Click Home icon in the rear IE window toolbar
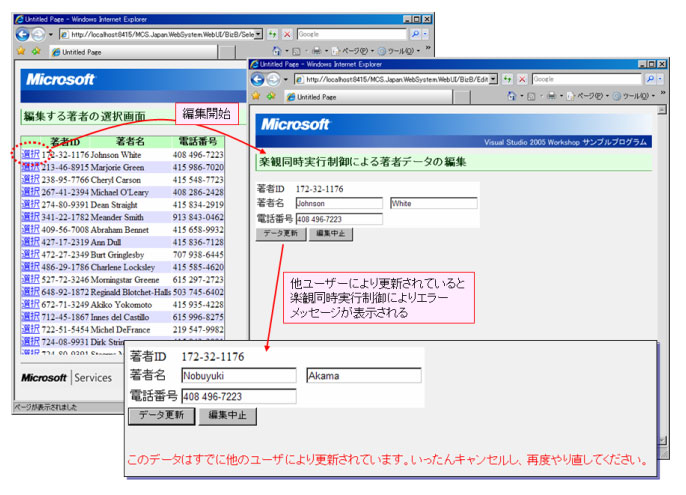The width and height of the screenshot is (686, 495). [276, 51]
